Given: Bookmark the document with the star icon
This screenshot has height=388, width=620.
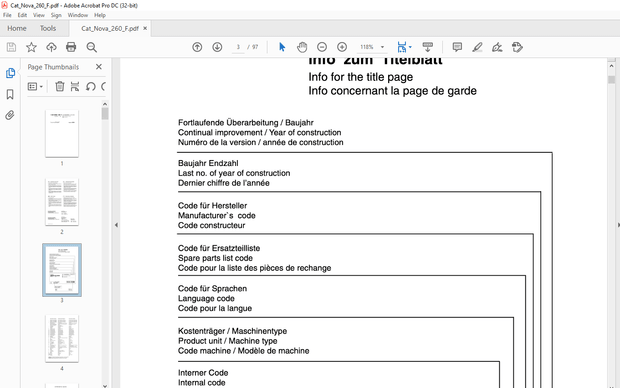Looking at the screenshot, I should click(x=31, y=47).
